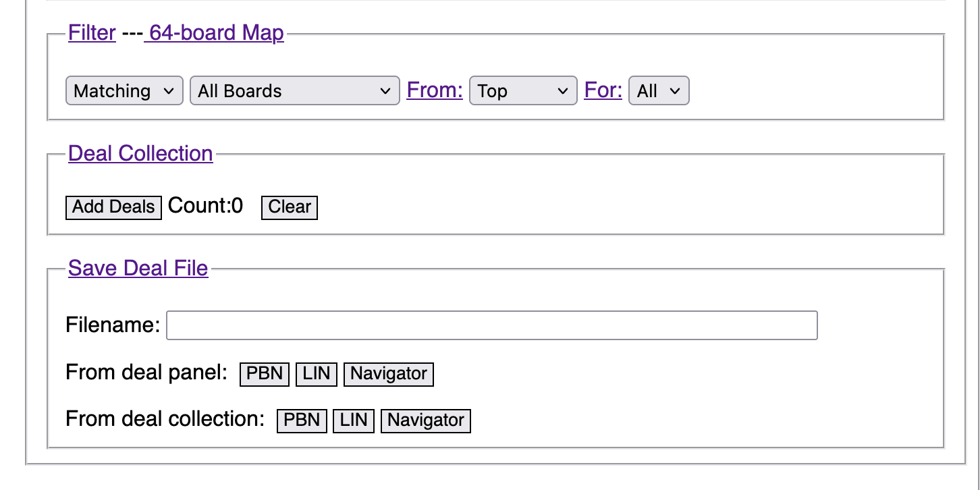
Task: Expand the Matching dropdown
Action: (124, 90)
